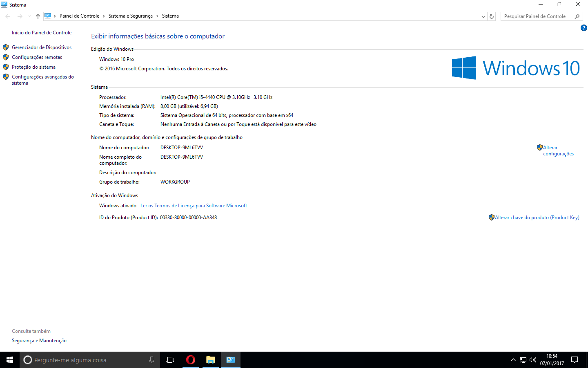Open recent locations dropdown arrow
588x368 pixels.
coord(29,16)
